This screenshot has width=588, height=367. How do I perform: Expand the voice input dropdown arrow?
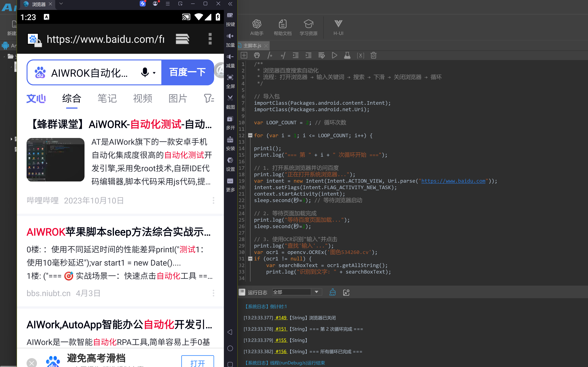point(154,73)
